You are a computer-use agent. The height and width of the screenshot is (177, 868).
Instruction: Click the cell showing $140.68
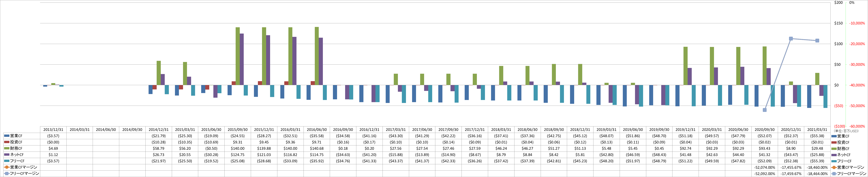pyautogui.click(x=317, y=148)
